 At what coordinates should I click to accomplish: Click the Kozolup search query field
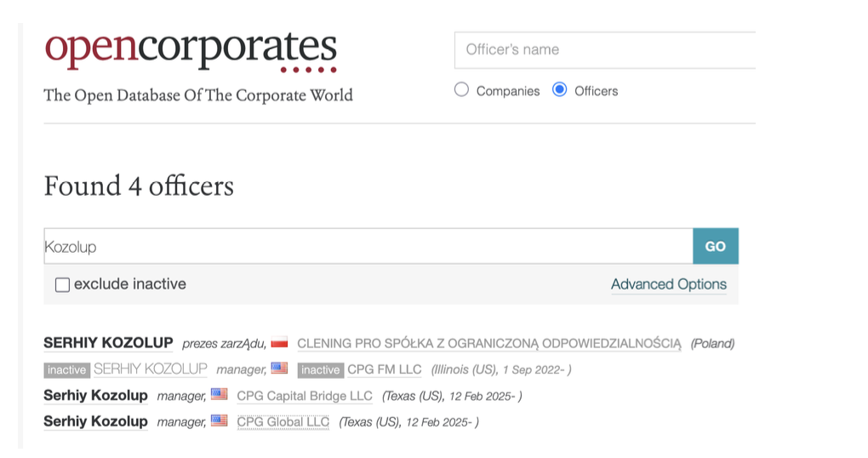click(368, 246)
